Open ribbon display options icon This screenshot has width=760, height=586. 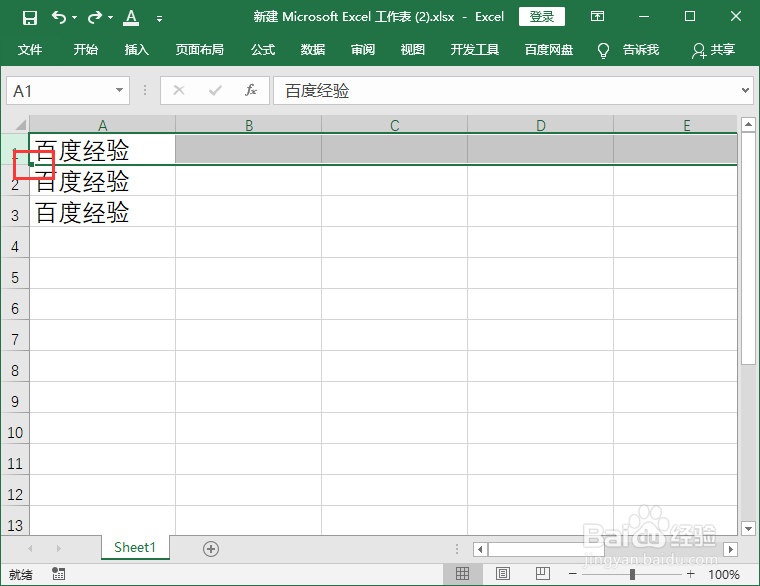pos(597,16)
